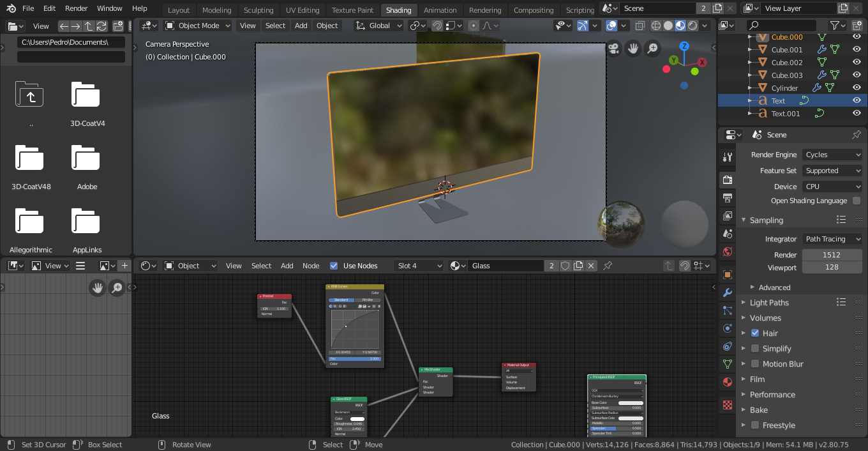Image resolution: width=868 pixels, height=451 pixels.
Task: Adjust the Metallic slider on Principled BSDF node
Action: (x=617, y=422)
